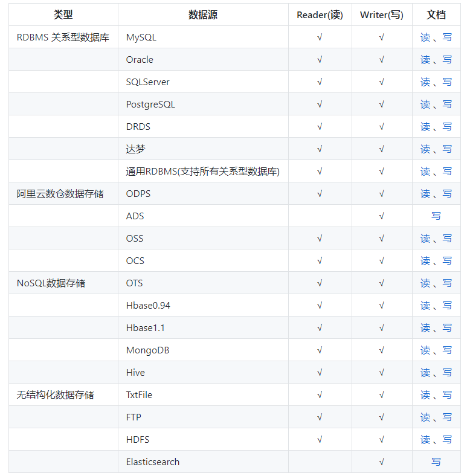The height and width of the screenshot is (476, 470).
Task: Open Hbase0.94 write documentation link
Action: click(x=447, y=306)
